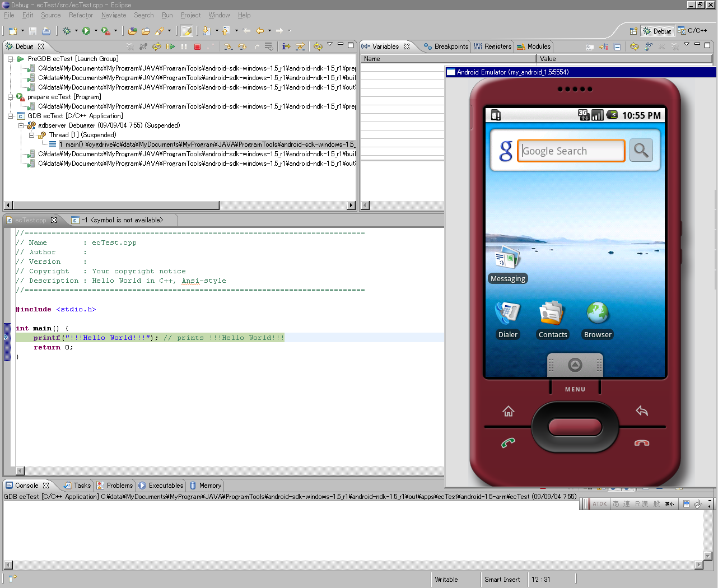Switch to the Memory tab
718x588 pixels.
point(205,486)
